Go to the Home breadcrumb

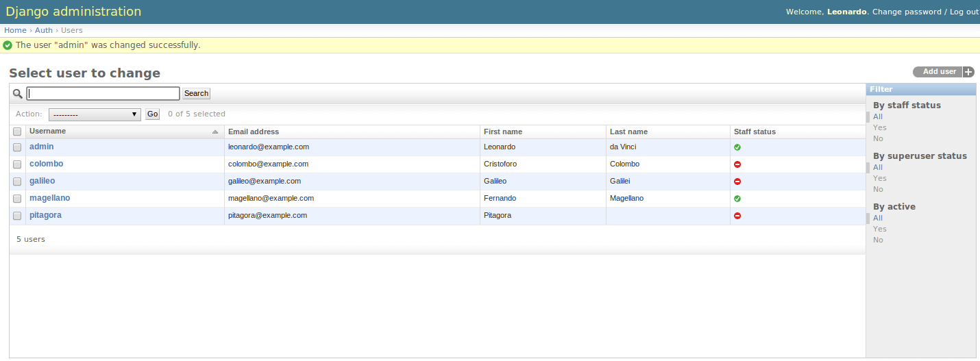click(15, 30)
